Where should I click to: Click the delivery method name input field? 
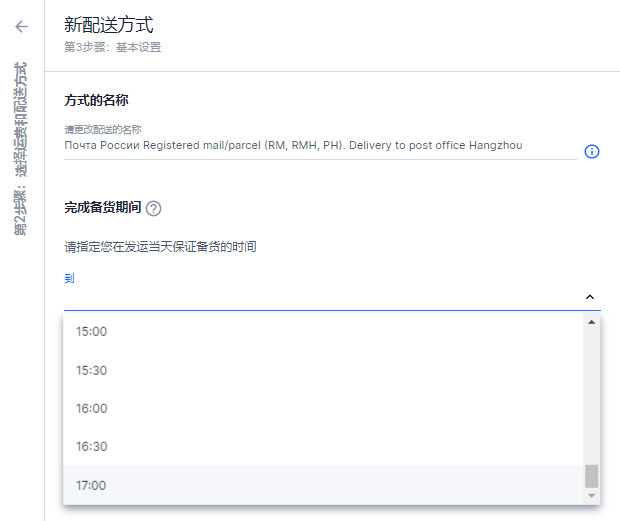[320, 145]
